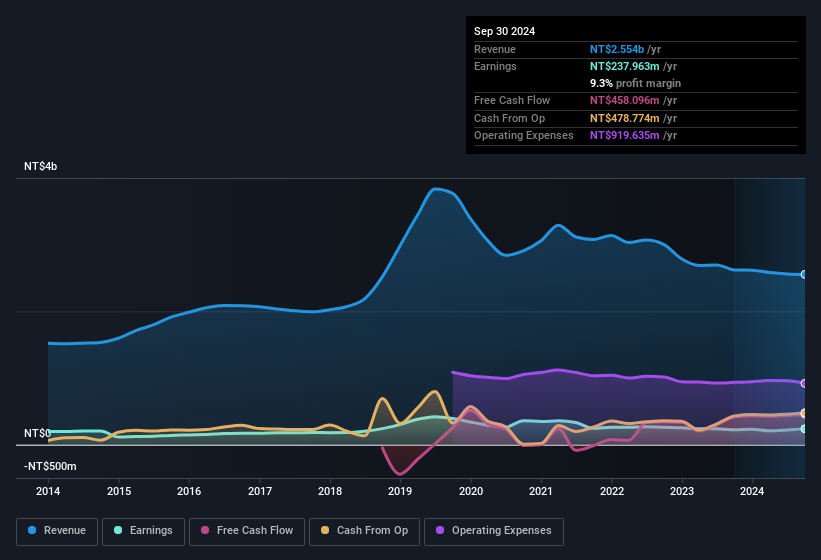
Task: Click the Cash From Op endpoint marker
Action: [x=804, y=413]
